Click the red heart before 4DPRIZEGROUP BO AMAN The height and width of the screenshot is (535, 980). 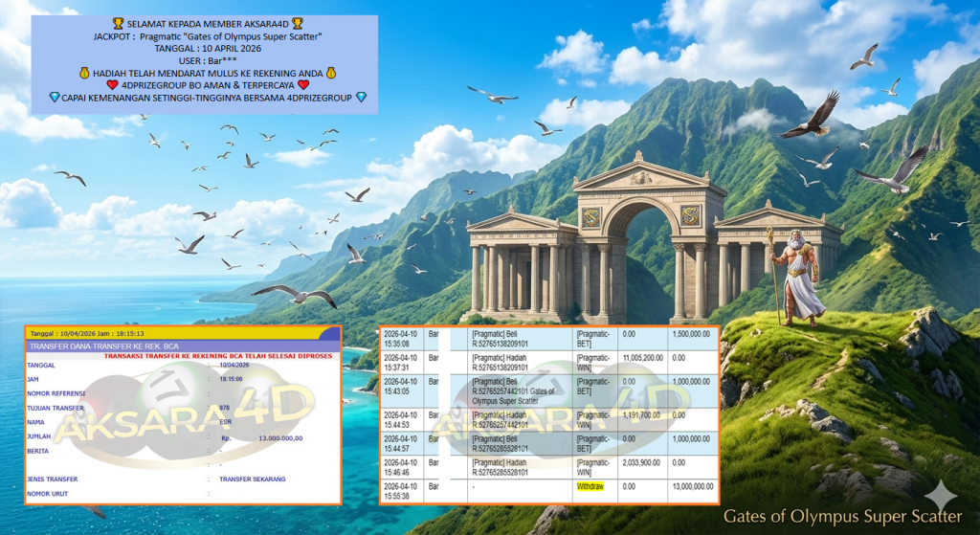pos(112,85)
